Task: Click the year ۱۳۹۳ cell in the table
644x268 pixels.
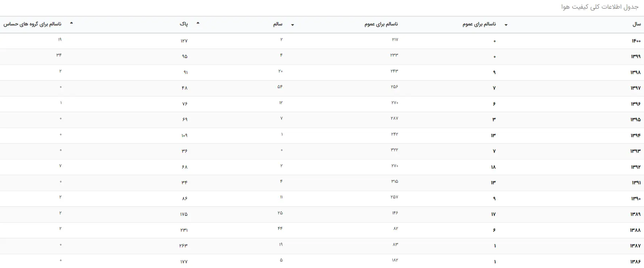Action: click(x=636, y=151)
